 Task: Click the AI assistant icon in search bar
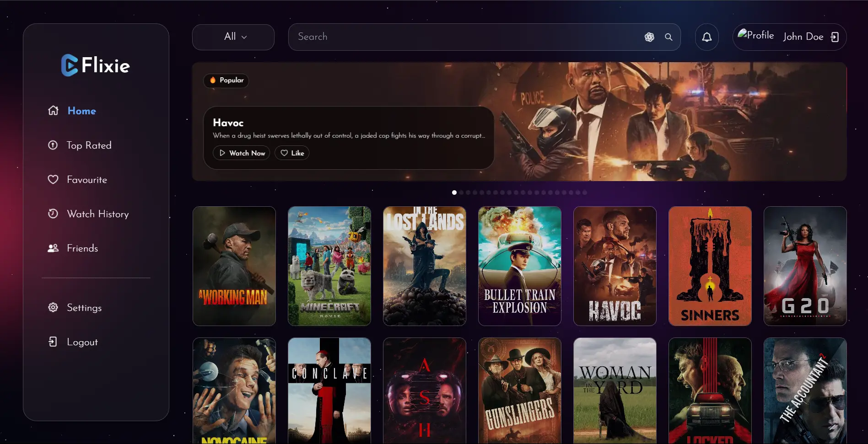[649, 37]
